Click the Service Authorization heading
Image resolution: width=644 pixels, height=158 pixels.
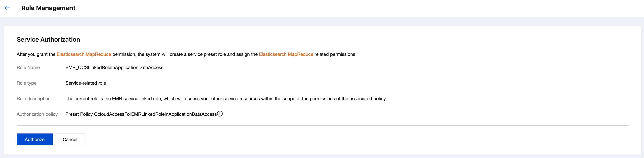[48, 39]
